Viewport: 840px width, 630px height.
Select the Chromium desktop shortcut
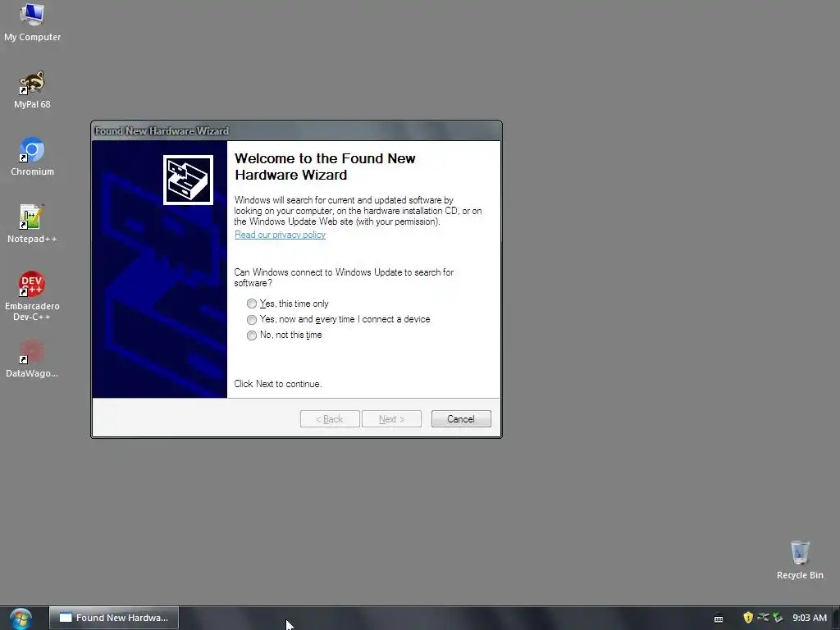coord(32,157)
